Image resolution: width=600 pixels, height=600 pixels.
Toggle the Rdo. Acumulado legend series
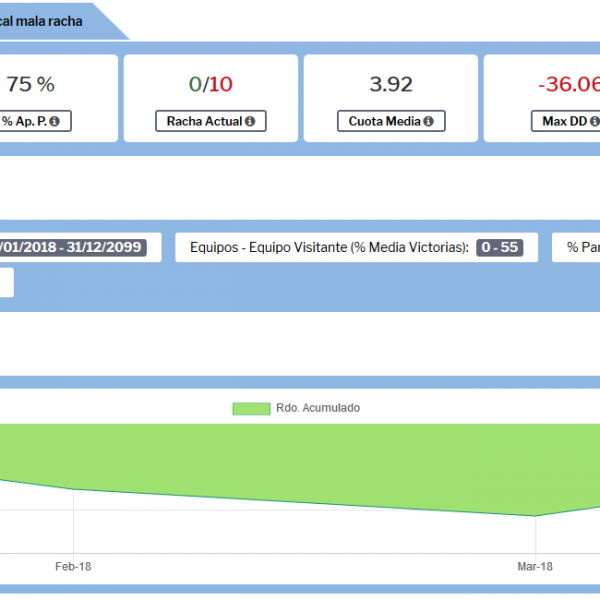318,408
